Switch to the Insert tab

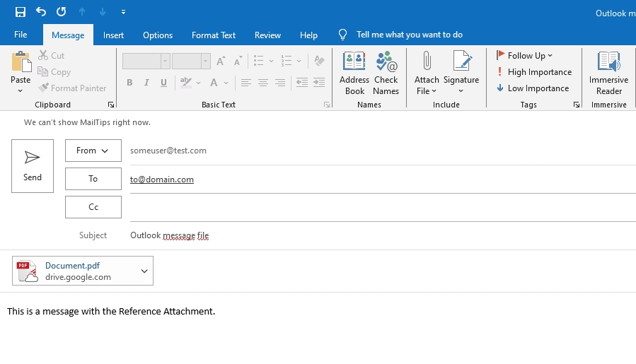pyautogui.click(x=113, y=35)
